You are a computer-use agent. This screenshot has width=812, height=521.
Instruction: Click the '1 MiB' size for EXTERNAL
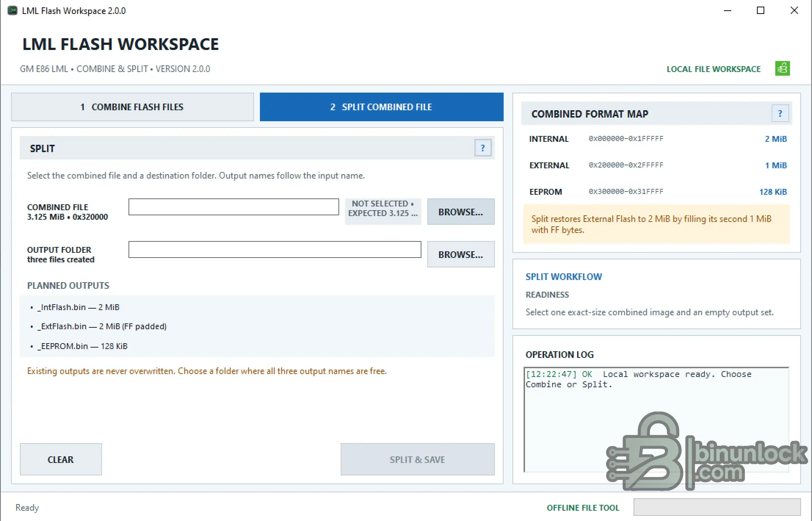(x=776, y=165)
